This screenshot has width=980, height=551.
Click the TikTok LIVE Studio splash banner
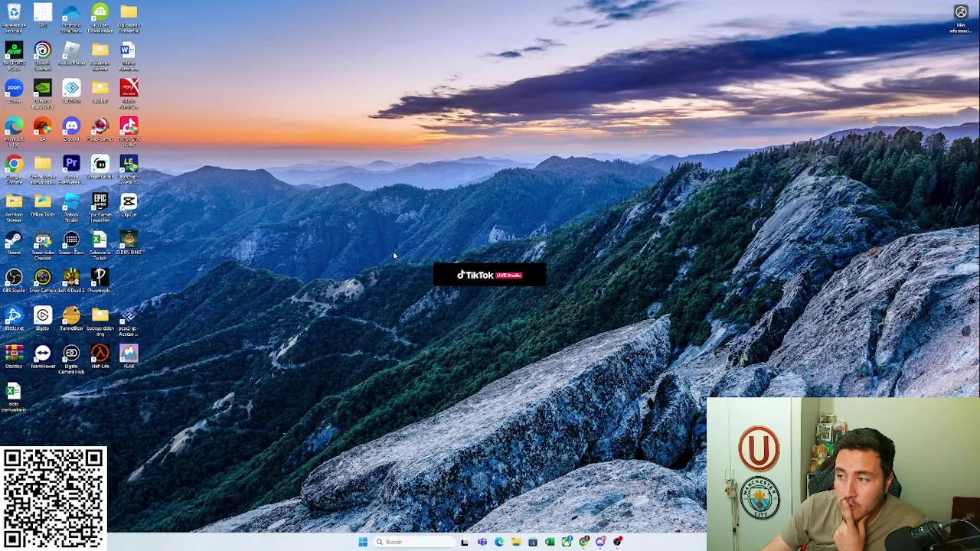click(490, 275)
